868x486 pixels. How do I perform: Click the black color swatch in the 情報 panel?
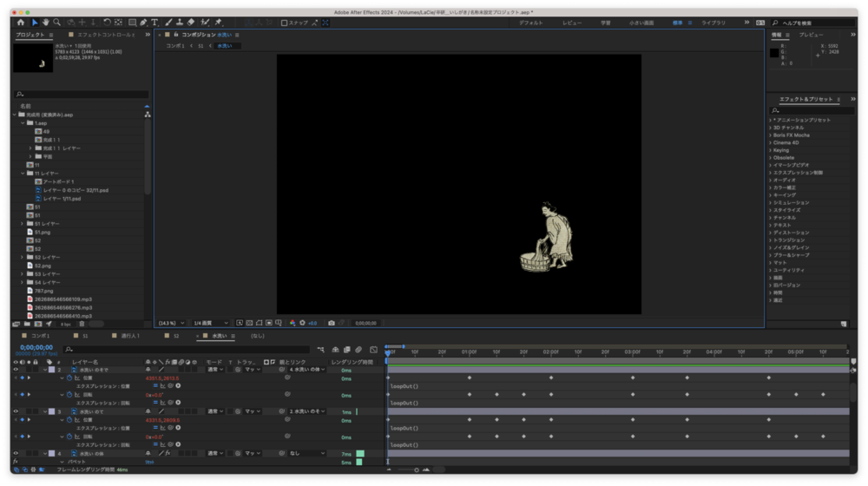tap(775, 53)
